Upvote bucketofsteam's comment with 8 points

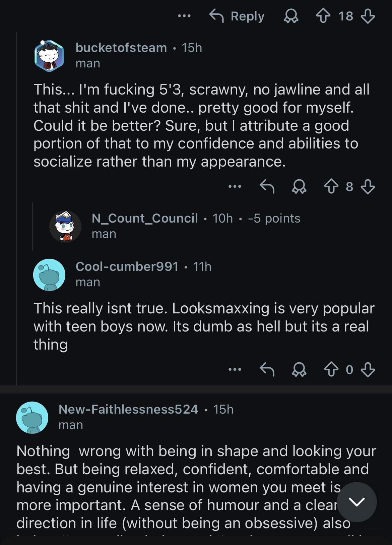331,187
